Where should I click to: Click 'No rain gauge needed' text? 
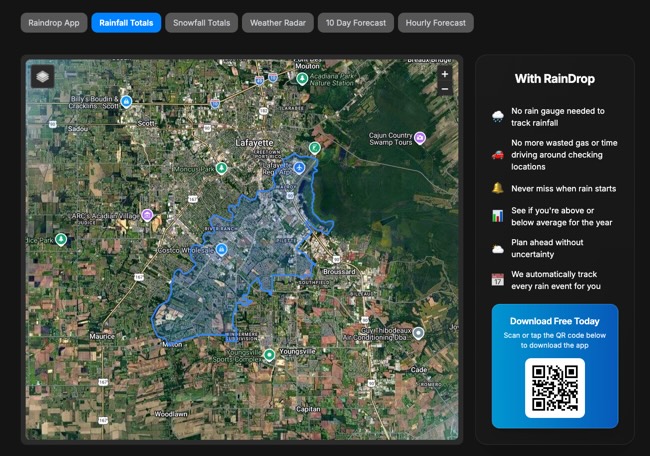coord(558,117)
